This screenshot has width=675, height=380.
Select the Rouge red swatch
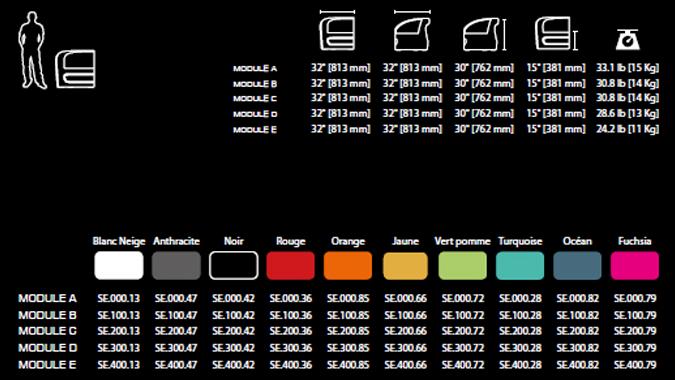(x=291, y=266)
